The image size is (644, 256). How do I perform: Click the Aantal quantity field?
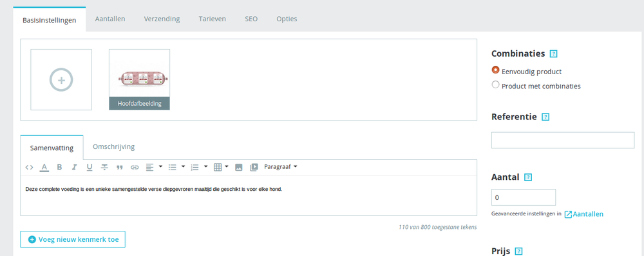point(523,197)
